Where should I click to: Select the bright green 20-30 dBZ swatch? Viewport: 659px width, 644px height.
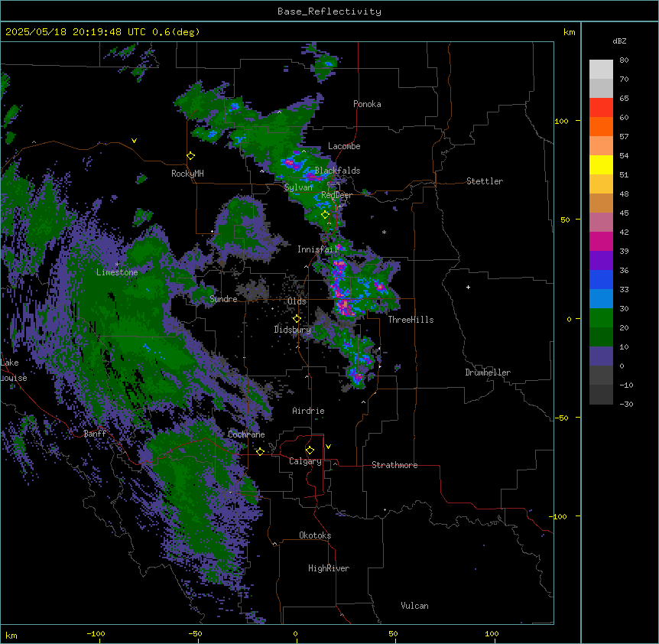click(601, 318)
